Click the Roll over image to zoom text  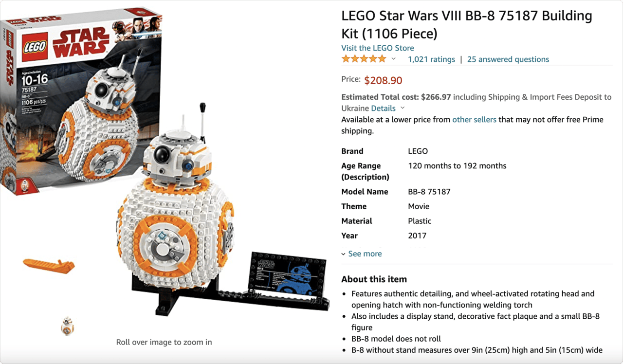click(x=164, y=342)
